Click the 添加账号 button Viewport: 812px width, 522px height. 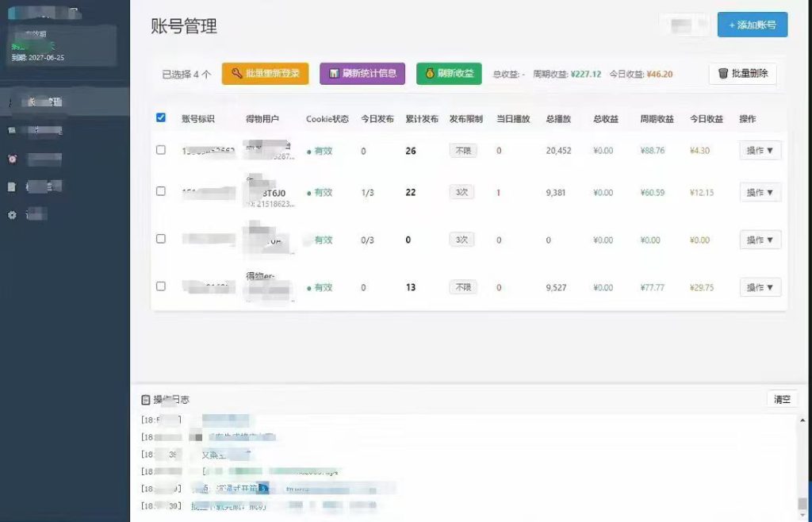[x=753, y=25]
